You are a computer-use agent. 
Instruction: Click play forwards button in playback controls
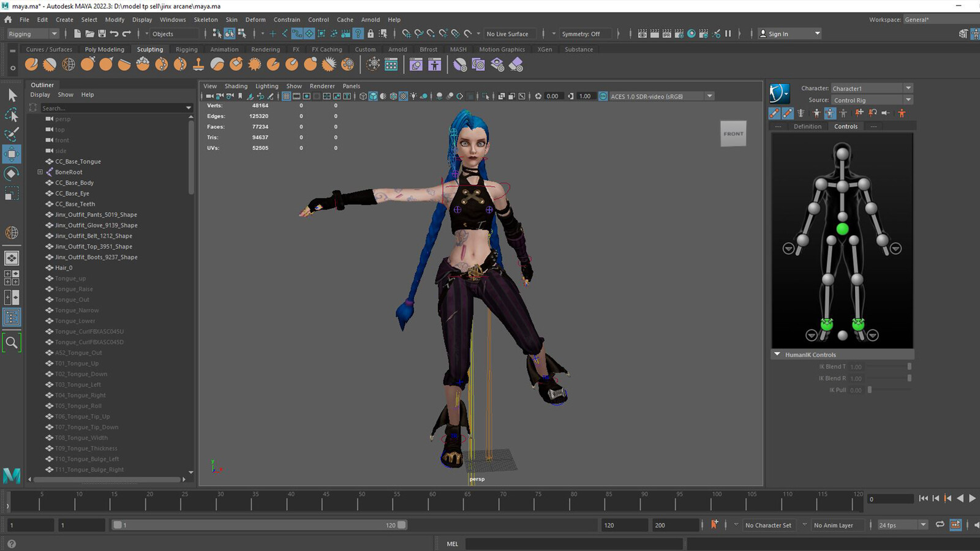[x=972, y=498]
